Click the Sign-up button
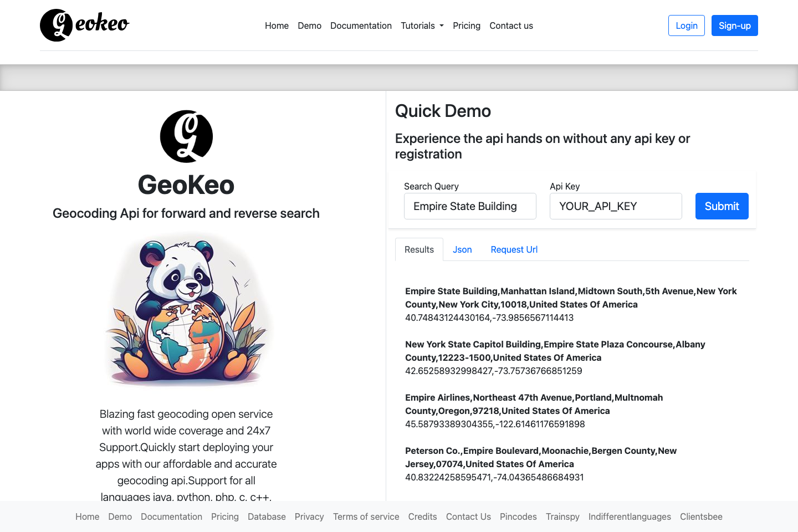The height and width of the screenshot is (532, 798). pos(734,25)
